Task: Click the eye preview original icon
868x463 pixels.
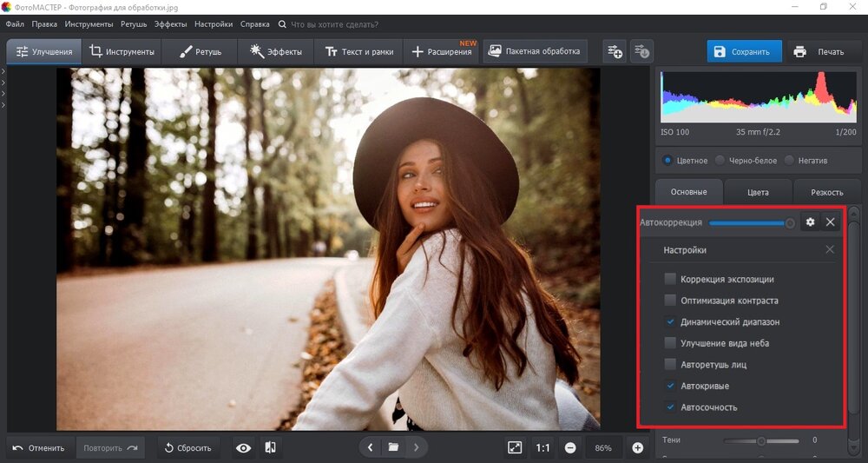Action: (x=243, y=448)
